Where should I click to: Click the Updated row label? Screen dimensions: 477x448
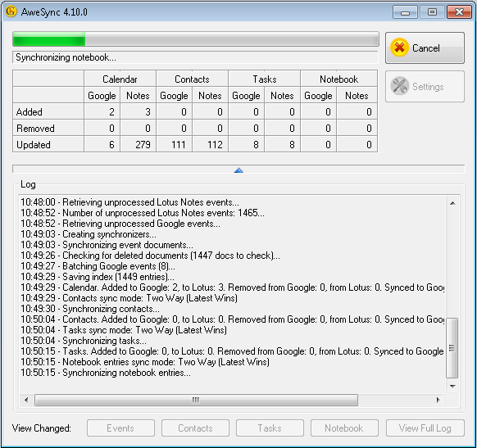point(34,145)
